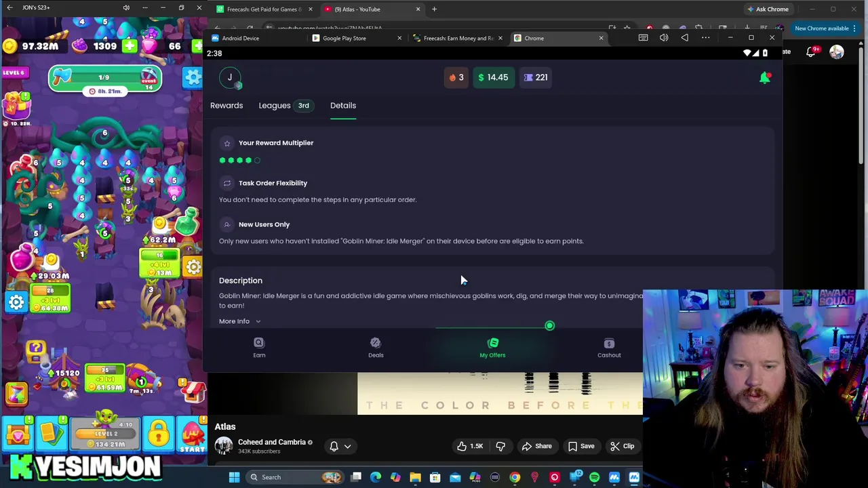Image resolution: width=868 pixels, height=488 pixels.
Task: Open YouTube notifications bell with 9+ badge
Action: click(811, 52)
